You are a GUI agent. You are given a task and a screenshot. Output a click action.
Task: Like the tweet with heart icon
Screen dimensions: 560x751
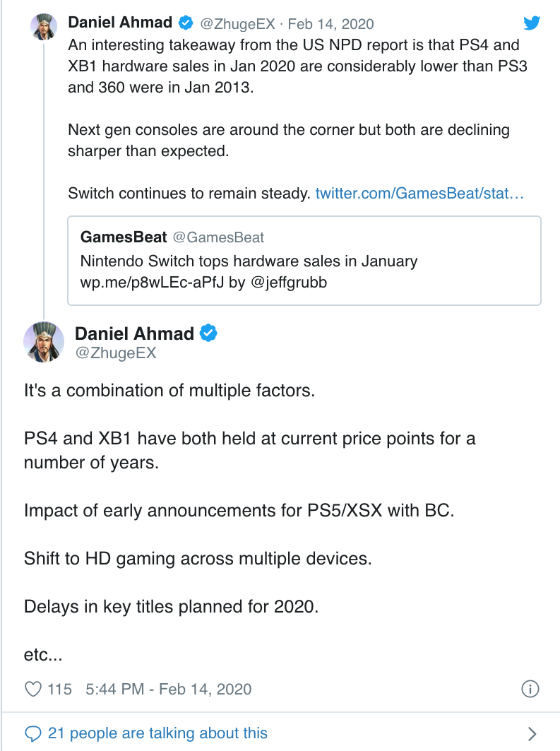point(33,689)
